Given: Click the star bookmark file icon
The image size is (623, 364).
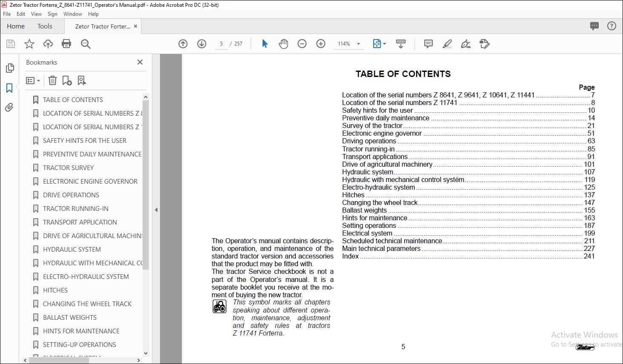Looking at the screenshot, I should click(29, 44).
